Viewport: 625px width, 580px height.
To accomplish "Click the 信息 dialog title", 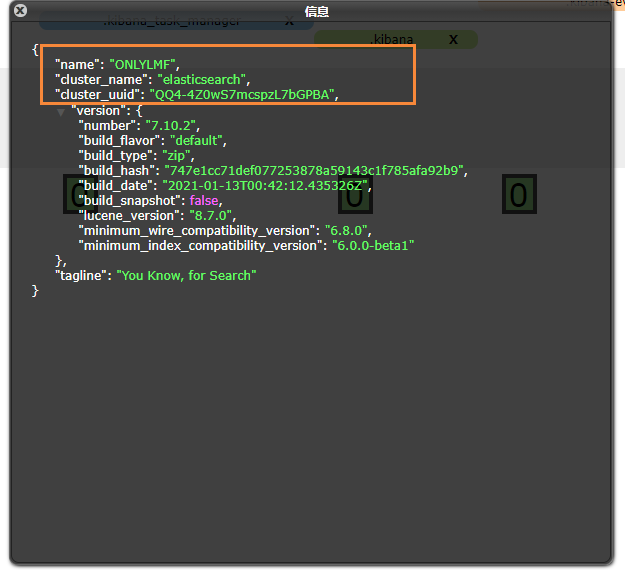I will tap(316, 12).
